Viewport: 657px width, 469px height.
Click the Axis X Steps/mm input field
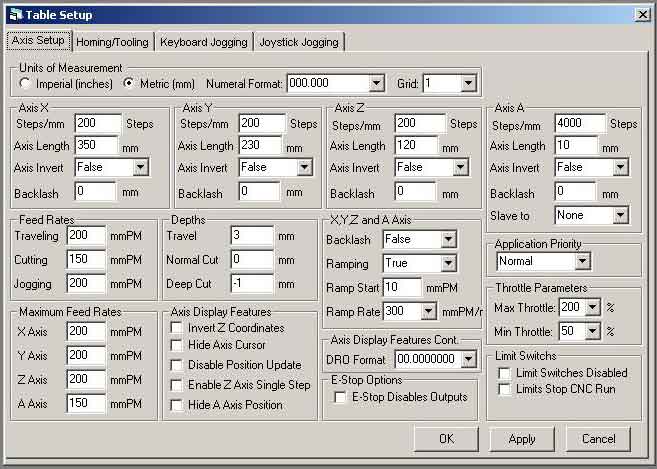point(97,123)
